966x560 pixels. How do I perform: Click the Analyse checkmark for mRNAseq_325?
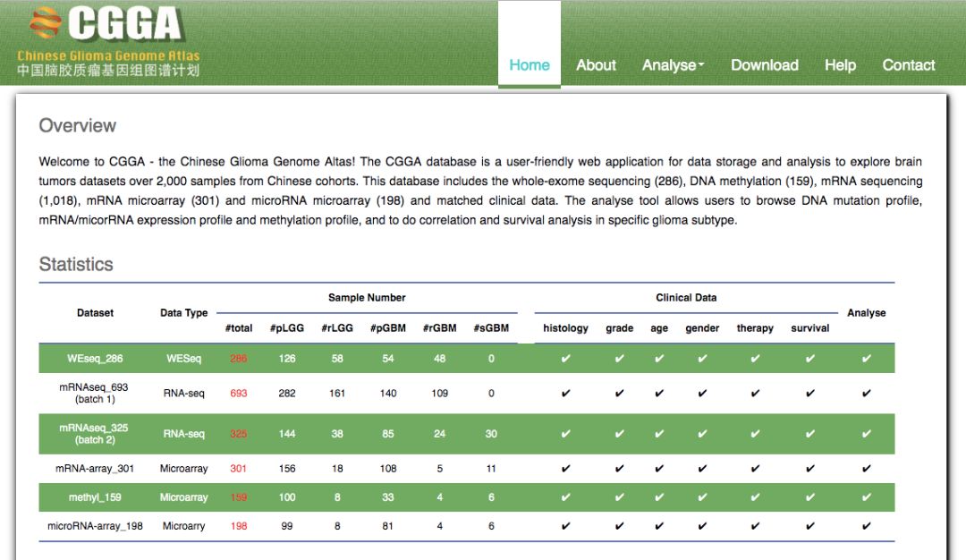[x=866, y=434]
